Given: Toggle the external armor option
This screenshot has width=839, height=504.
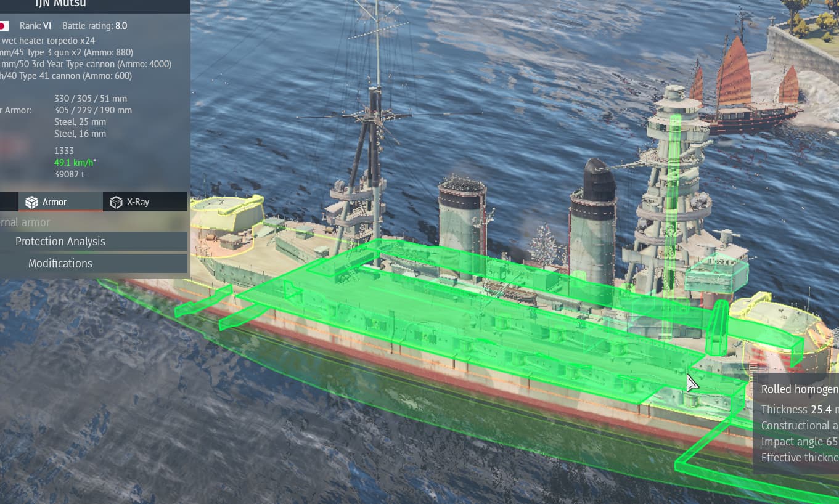Looking at the screenshot, I should (25, 222).
